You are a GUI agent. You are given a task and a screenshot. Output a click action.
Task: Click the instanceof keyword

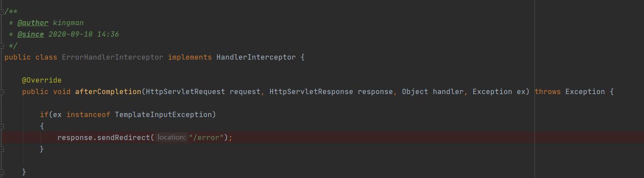[88, 114]
